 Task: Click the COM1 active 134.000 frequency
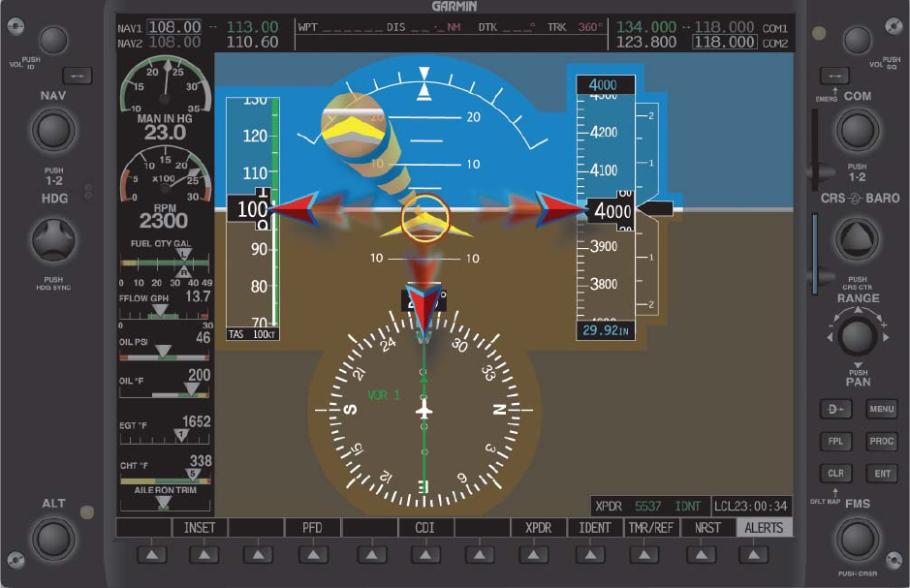pyautogui.click(x=646, y=27)
